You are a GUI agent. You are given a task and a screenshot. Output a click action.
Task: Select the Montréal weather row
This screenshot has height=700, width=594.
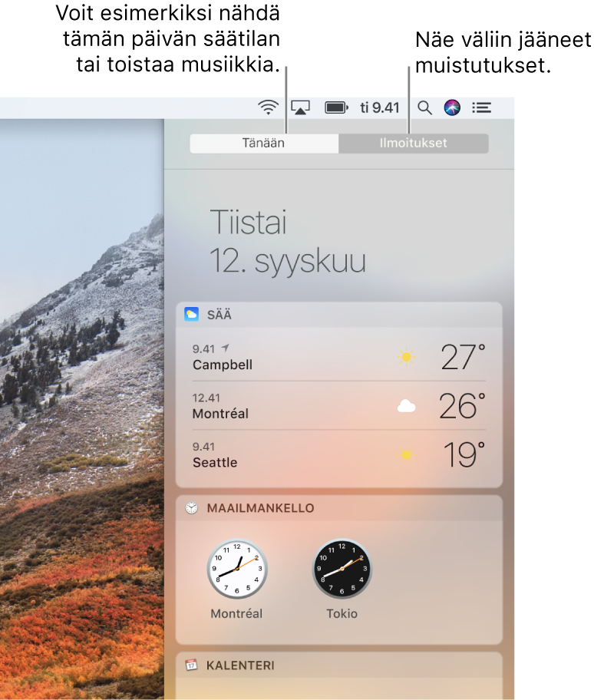coord(339,406)
